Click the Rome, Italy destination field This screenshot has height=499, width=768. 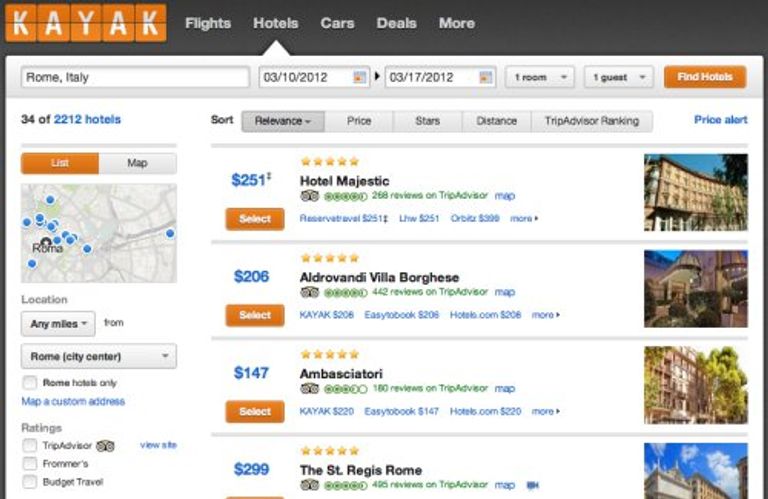(x=135, y=77)
